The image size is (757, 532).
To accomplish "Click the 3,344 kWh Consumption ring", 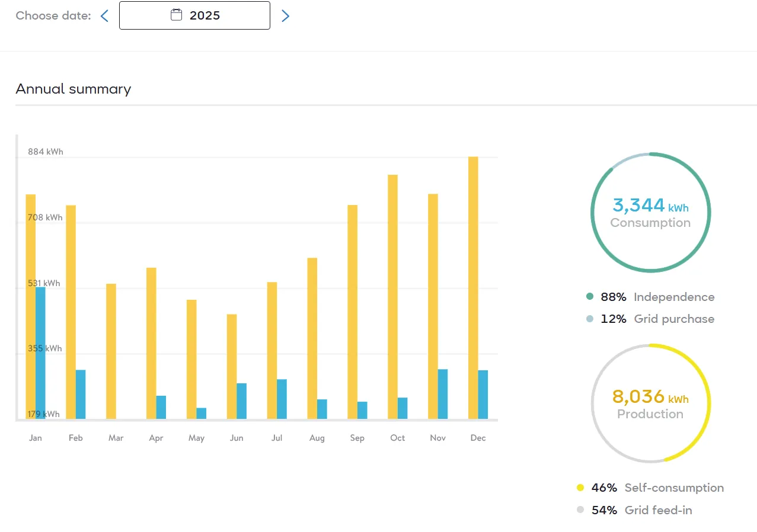I will (x=650, y=213).
